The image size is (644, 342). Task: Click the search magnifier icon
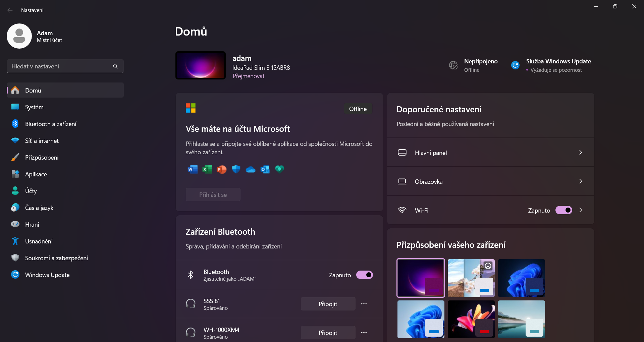coord(115,66)
